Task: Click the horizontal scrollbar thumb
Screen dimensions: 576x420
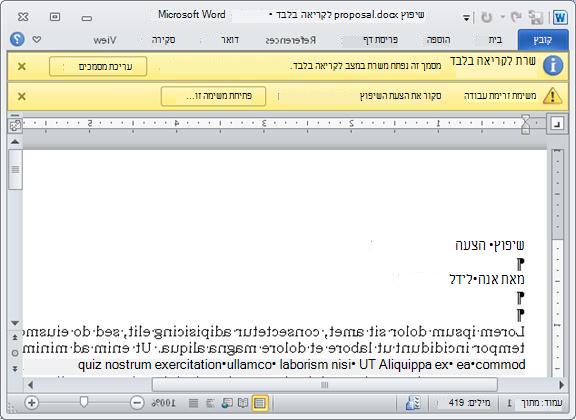Action: [325, 385]
